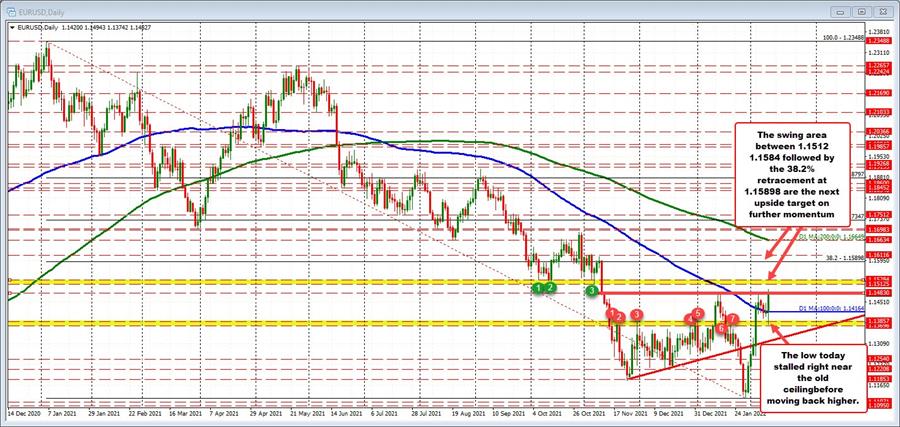Click the red 1.22657 price tag

pos(877,65)
